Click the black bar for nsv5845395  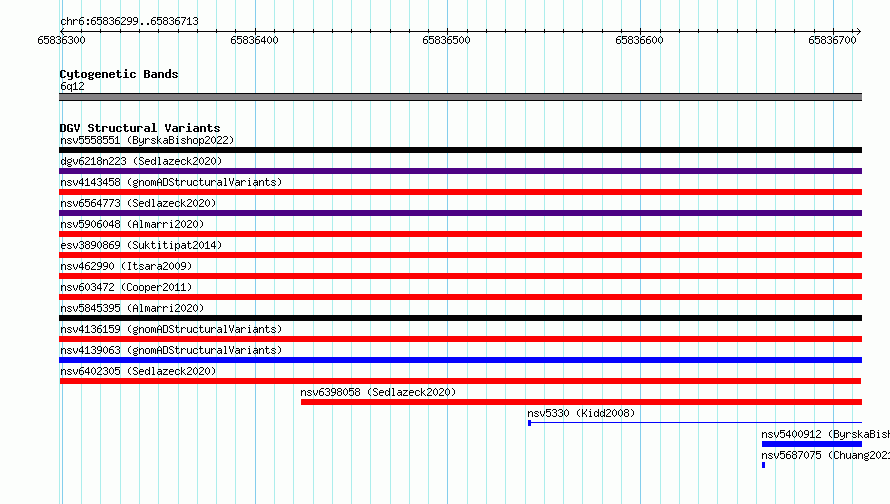[x=460, y=318]
